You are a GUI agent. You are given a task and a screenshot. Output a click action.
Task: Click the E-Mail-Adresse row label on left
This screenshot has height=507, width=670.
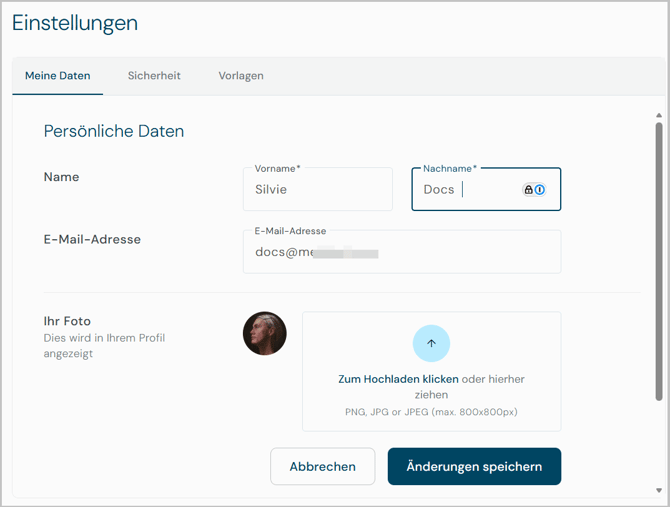pyautogui.click(x=92, y=239)
